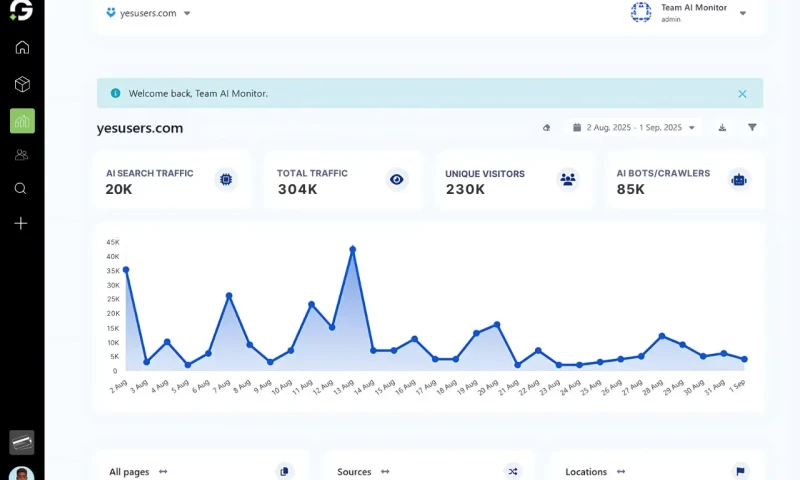The image size is (800, 480).
Task: Open the yesusers.com site dropdown
Action: (x=148, y=14)
